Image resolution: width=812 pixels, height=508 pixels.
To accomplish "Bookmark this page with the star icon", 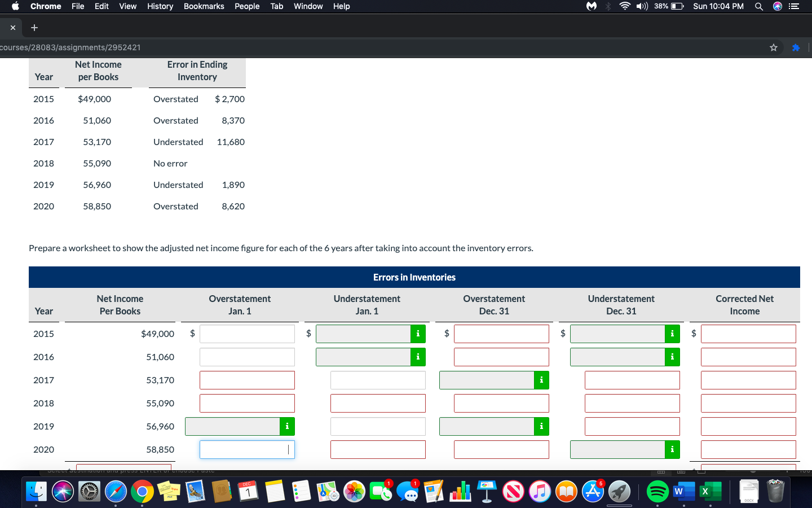I will click(774, 47).
